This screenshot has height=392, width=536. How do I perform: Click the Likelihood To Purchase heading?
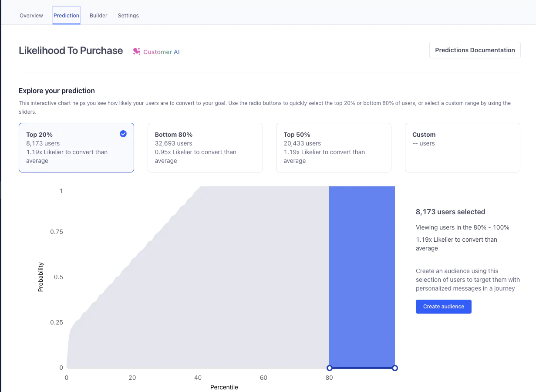tap(71, 51)
